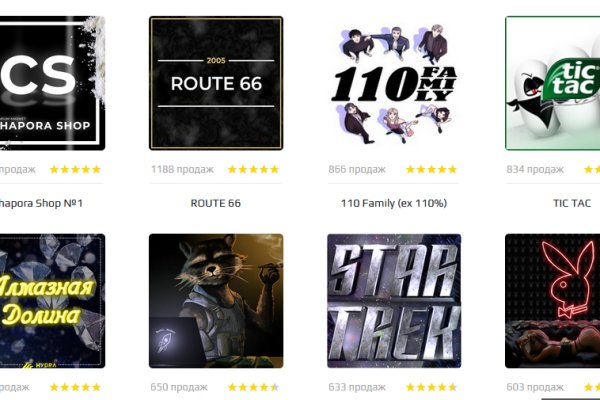Click the star rating under Chapora Shop
Viewport: 600px width, 400px height.
75,169
